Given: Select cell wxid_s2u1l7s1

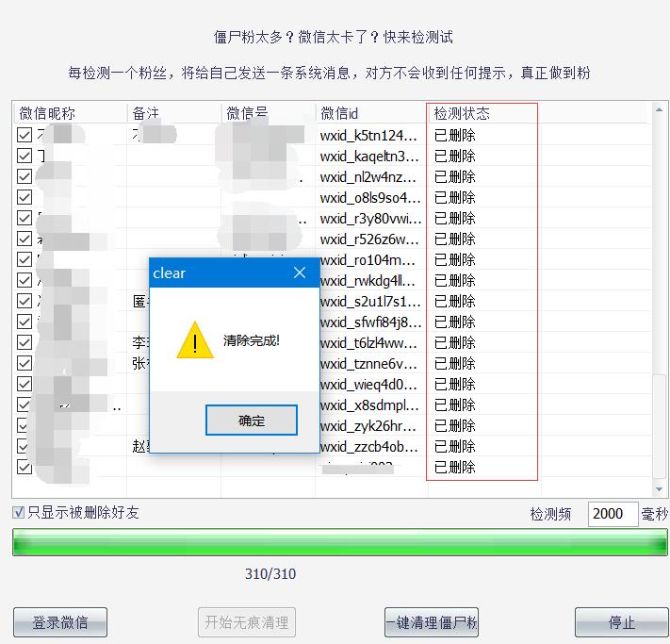Looking at the screenshot, I should point(370,301).
